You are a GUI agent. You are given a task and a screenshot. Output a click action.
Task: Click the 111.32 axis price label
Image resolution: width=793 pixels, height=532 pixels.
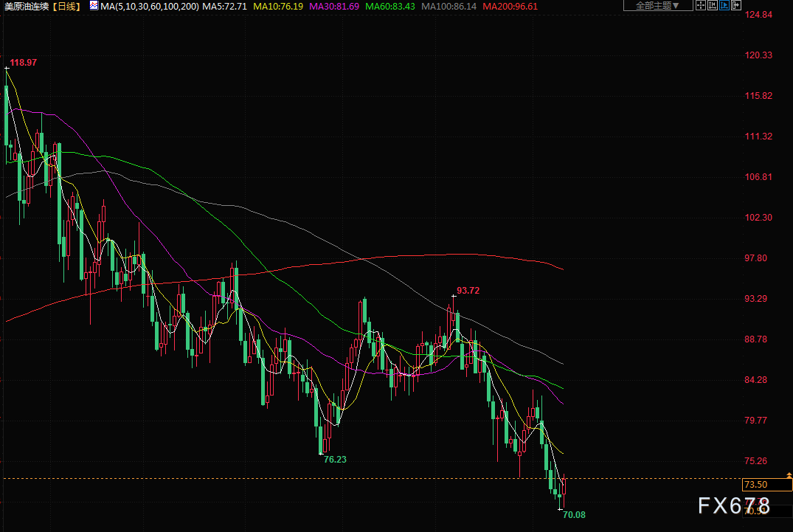click(758, 137)
